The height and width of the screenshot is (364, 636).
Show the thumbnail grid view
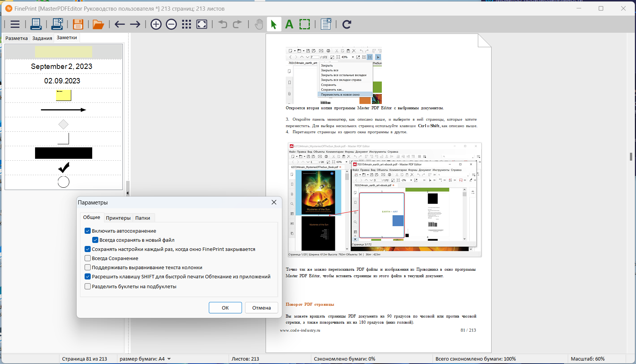(x=186, y=24)
